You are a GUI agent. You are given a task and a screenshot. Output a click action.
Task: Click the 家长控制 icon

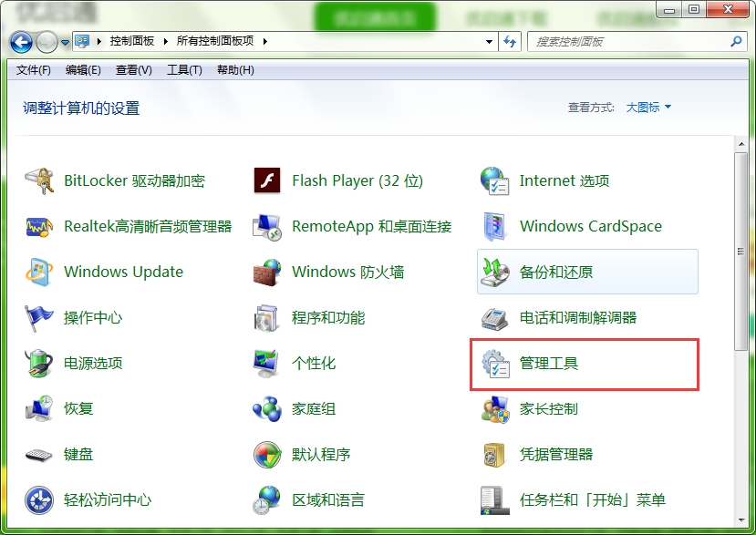click(494, 408)
